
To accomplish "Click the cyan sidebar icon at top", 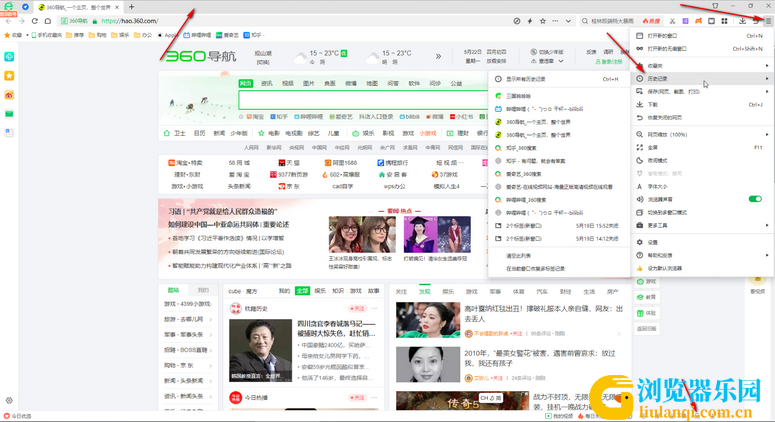I will (9, 57).
